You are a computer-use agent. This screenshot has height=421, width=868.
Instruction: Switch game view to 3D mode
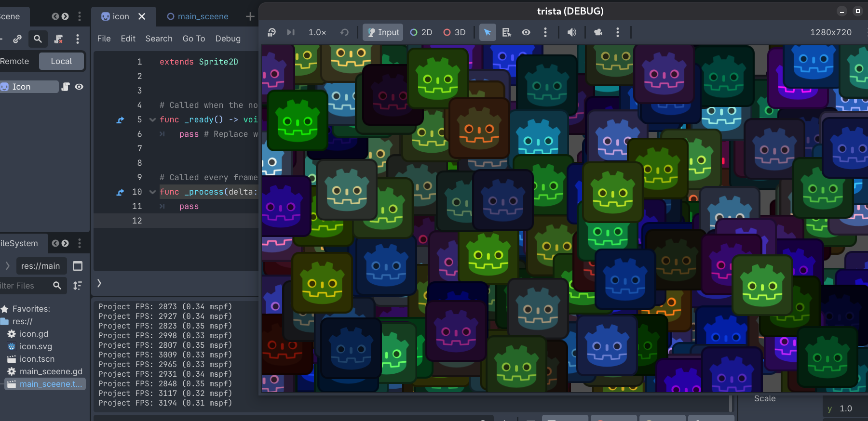(x=454, y=32)
